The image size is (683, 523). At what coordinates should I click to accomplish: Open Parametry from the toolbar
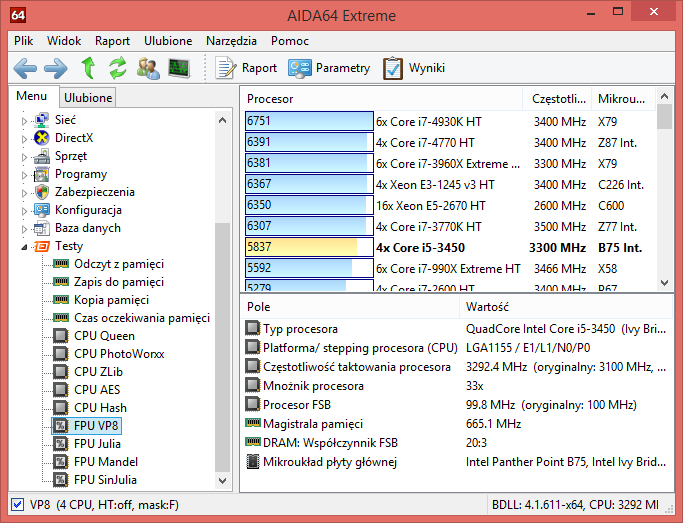328,68
